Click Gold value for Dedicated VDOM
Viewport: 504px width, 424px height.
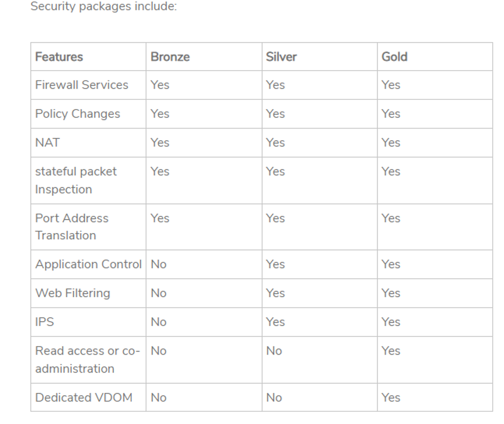391,398
